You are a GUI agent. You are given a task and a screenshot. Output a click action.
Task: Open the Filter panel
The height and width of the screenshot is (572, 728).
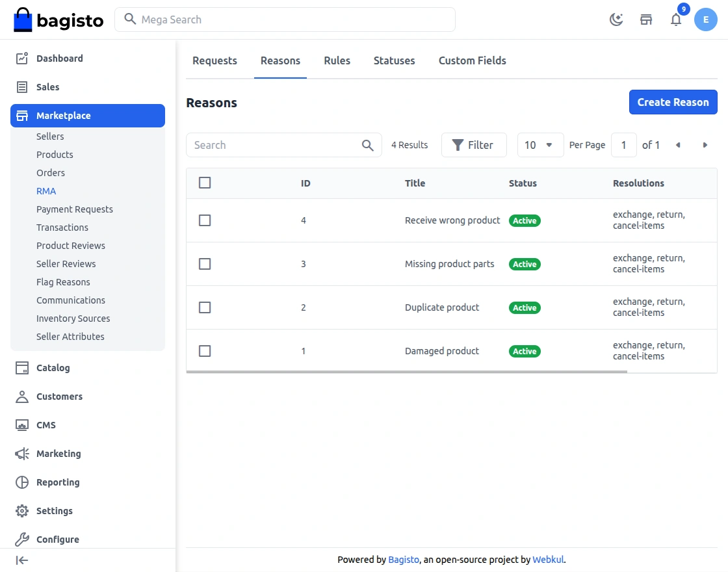coord(473,145)
